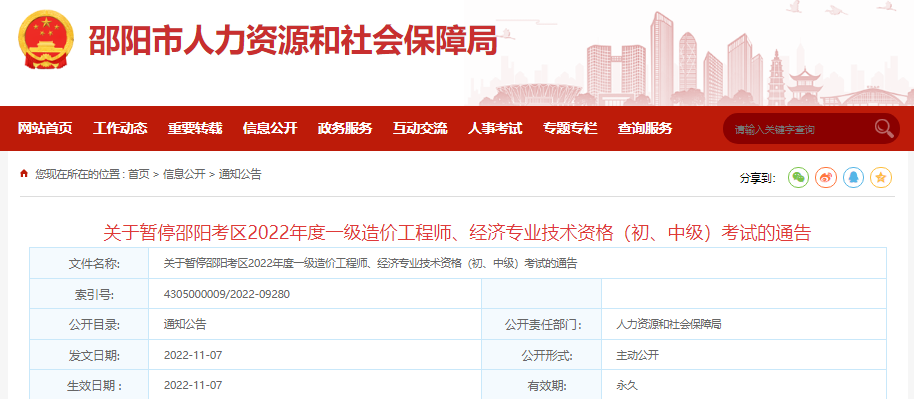Screen dimensions: 914x399
Task: Share to Qzone star icon
Action: pos(881,177)
